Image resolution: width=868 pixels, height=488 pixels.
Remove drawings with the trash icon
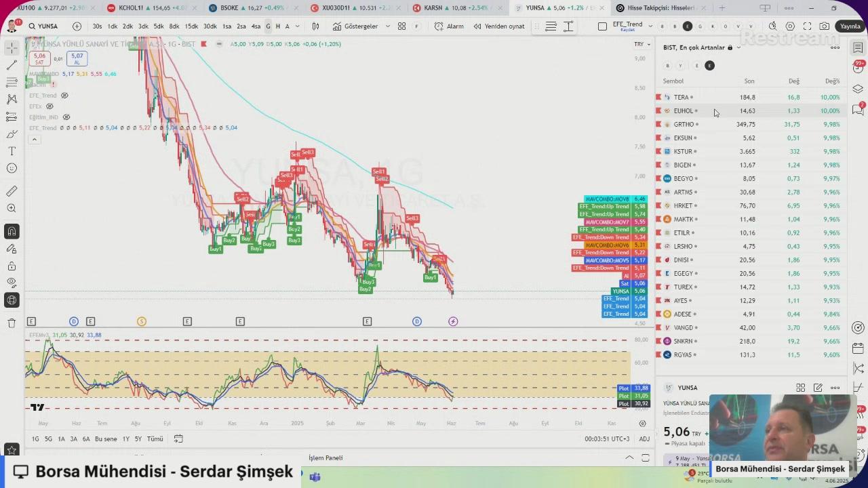coord(12,323)
